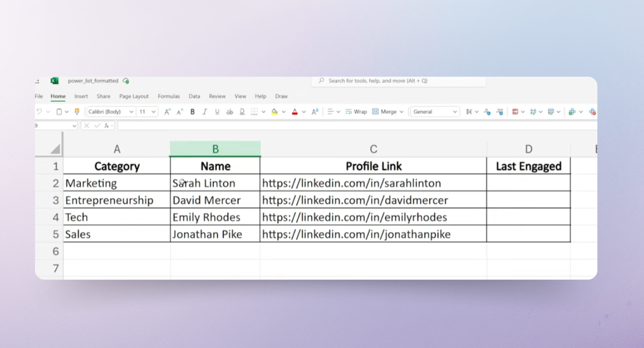Click the Format as Table icon
This screenshot has height=348, width=644.
(x=533, y=111)
